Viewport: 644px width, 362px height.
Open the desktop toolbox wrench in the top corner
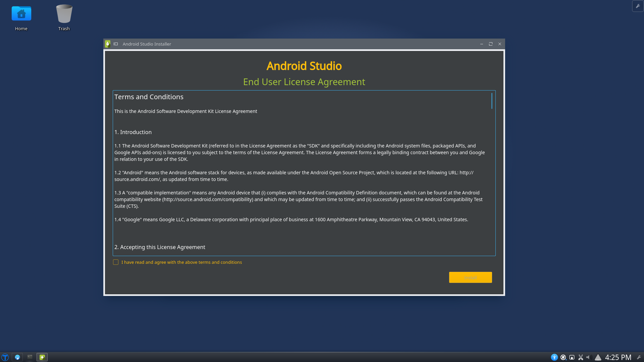(x=638, y=6)
